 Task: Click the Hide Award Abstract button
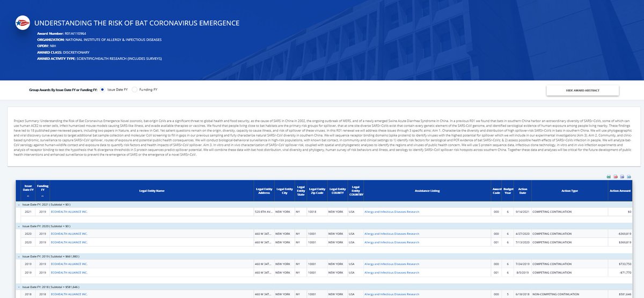pyautogui.click(x=584, y=91)
